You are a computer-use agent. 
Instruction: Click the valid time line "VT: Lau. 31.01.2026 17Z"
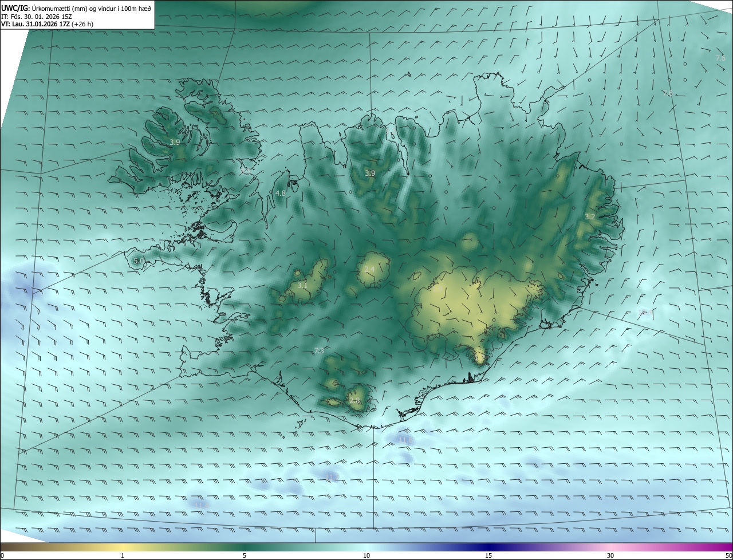(35, 24)
